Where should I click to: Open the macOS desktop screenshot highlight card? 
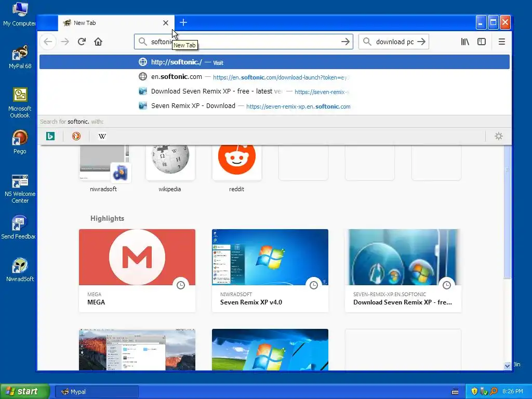pos(137,350)
